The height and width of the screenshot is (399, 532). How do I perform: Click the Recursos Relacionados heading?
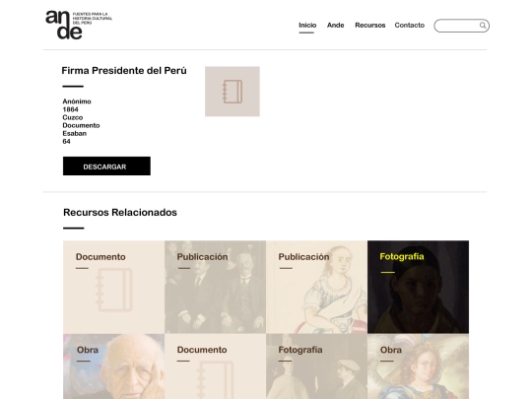tap(120, 213)
